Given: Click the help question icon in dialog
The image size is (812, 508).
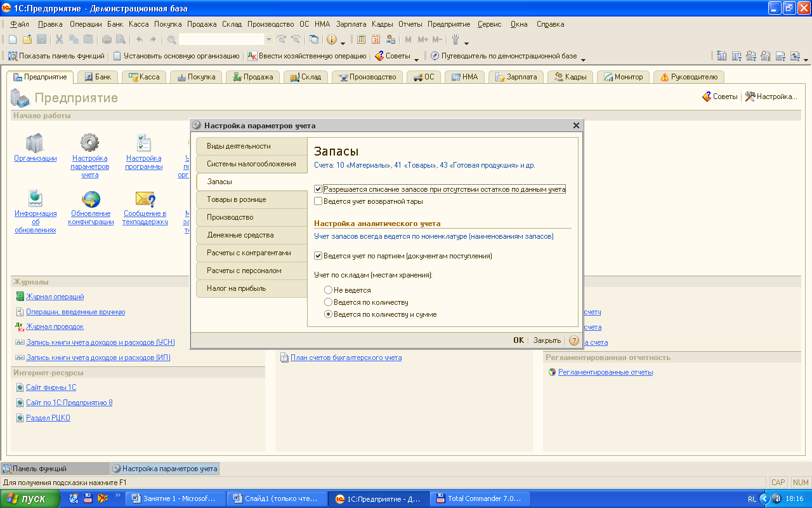Looking at the screenshot, I should point(574,340).
